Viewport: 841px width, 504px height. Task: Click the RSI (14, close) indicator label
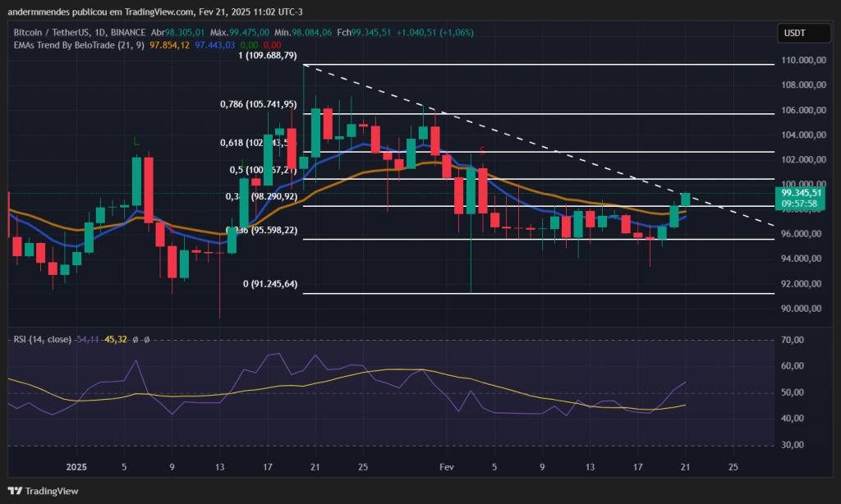click(43, 339)
